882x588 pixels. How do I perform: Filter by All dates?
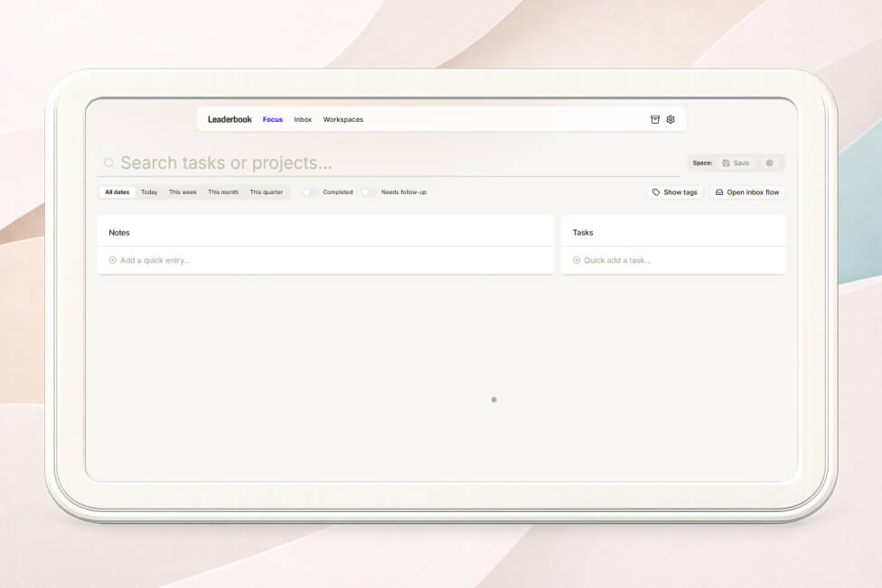117,192
